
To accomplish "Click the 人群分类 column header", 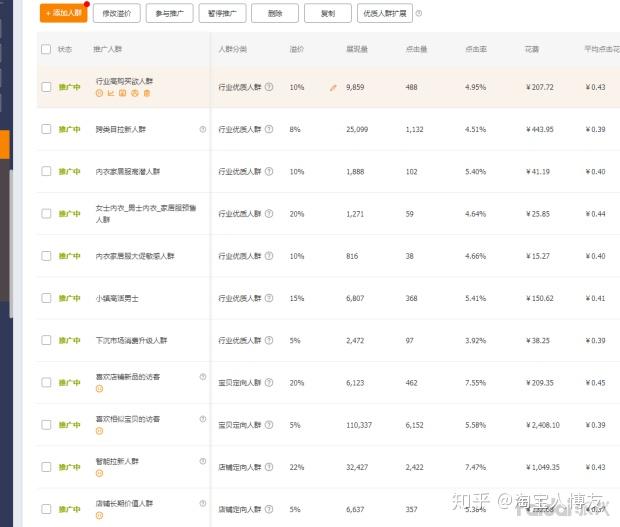I will click(233, 49).
